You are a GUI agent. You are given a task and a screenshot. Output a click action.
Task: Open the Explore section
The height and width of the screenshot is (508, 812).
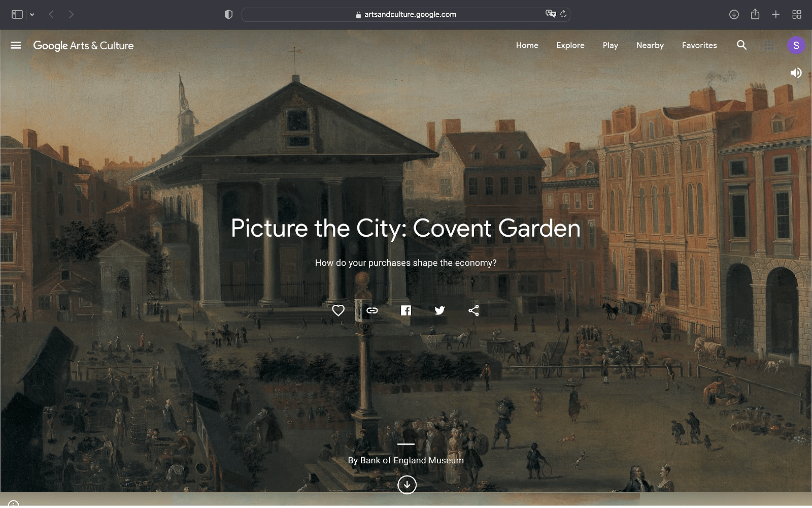[x=570, y=45]
